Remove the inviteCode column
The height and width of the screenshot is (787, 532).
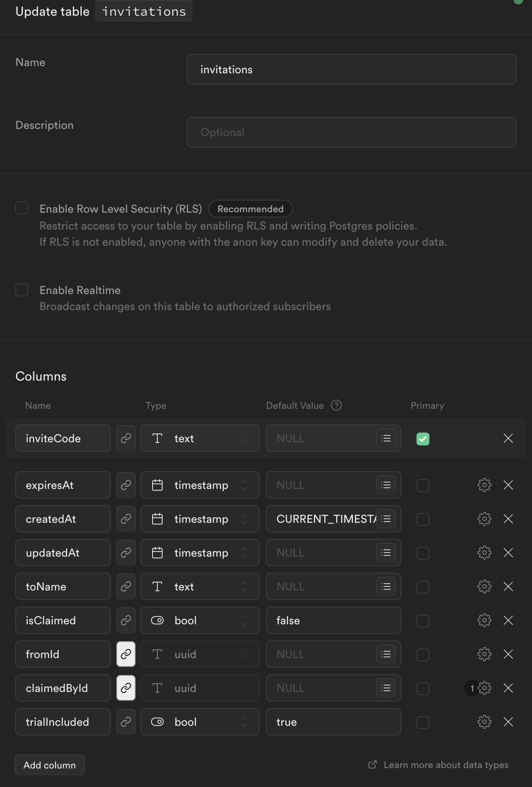point(508,438)
